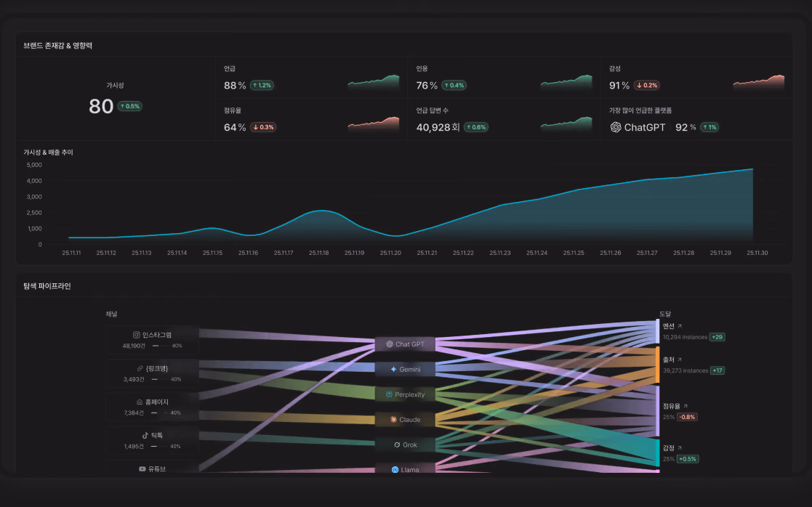This screenshot has height=507, width=812.
Task: Click the Instagram icon in the channel list
Action: (x=136, y=335)
